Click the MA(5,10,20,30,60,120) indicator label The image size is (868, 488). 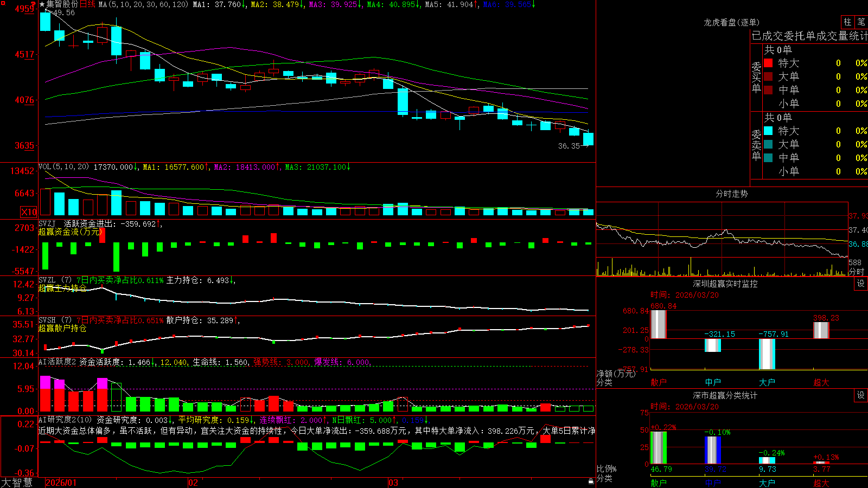tap(143, 4)
